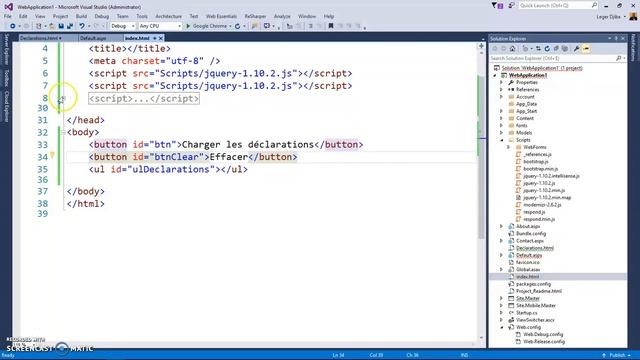Expand the Properties node
The height and width of the screenshot is (360, 640).
click(x=502, y=82)
